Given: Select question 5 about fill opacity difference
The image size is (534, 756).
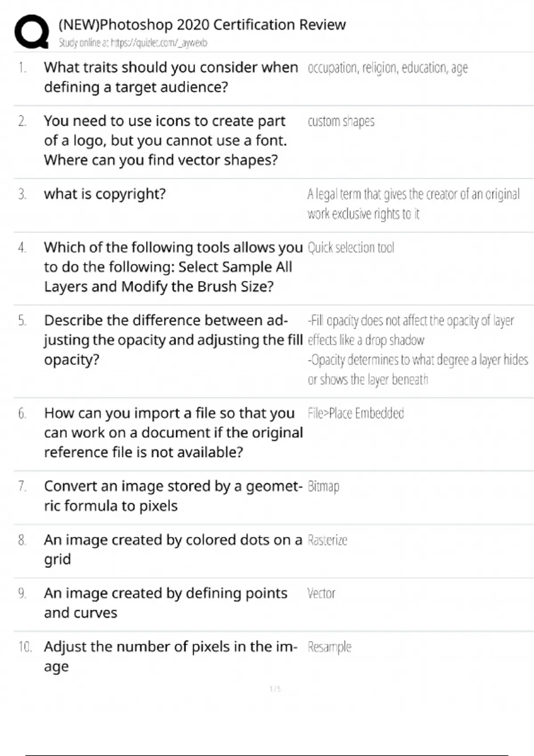Looking at the screenshot, I should [x=173, y=340].
